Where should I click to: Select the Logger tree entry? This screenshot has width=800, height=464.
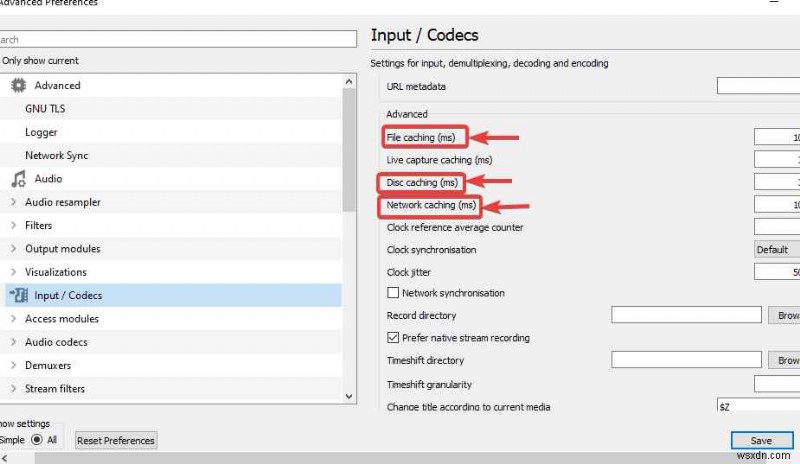[x=41, y=132]
